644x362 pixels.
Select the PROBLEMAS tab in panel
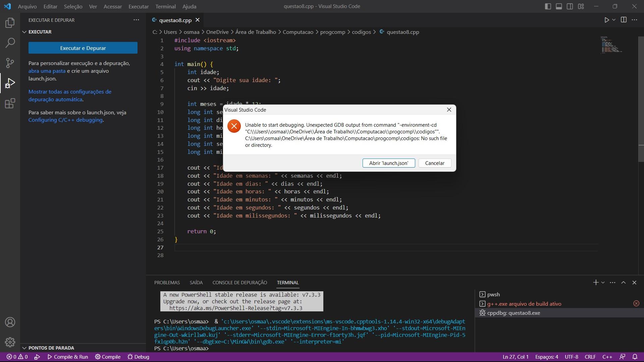tap(167, 283)
